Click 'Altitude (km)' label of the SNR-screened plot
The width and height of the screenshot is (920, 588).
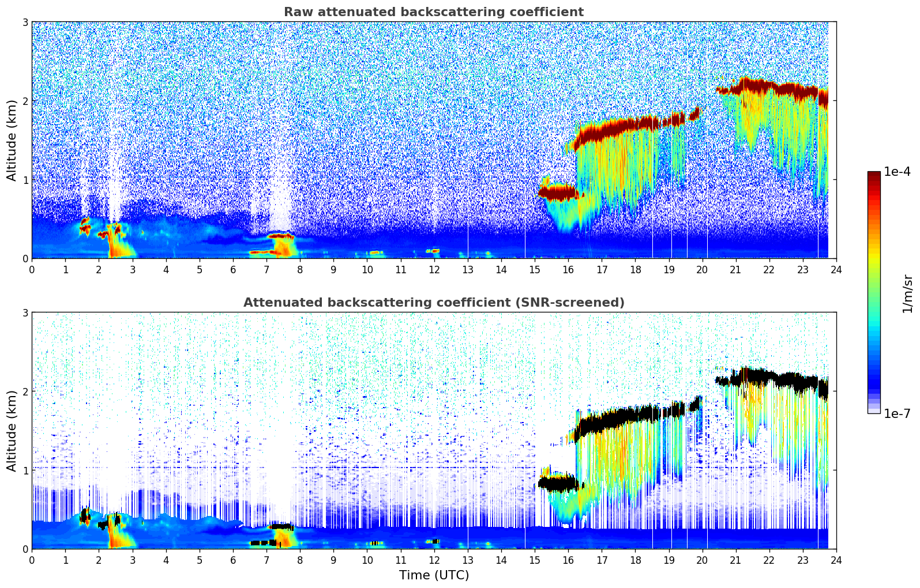point(12,431)
